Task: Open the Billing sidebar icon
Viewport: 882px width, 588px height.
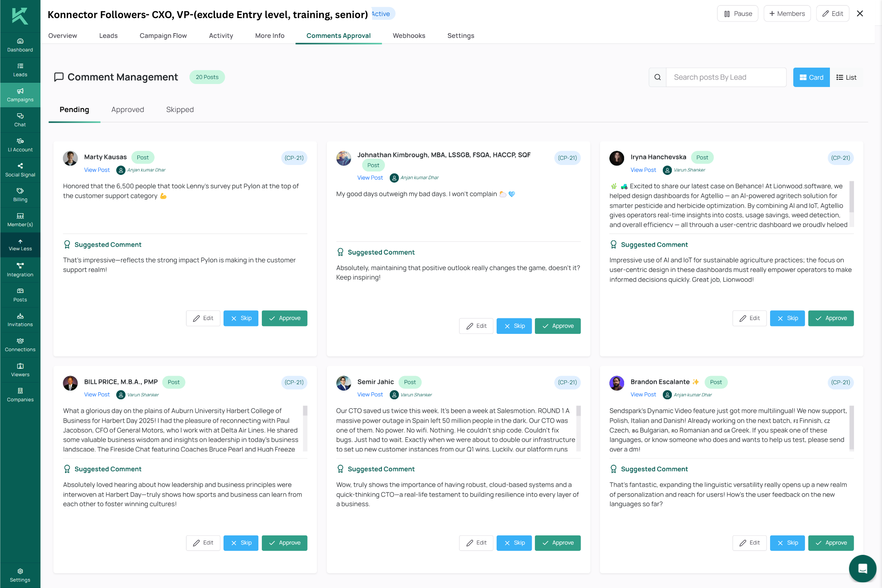Action: click(x=20, y=195)
